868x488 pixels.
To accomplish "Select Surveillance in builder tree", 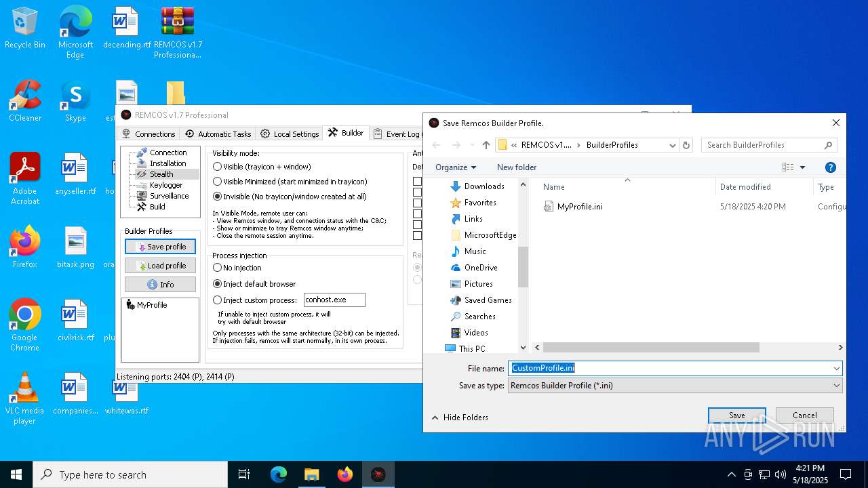I will tap(170, 196).
